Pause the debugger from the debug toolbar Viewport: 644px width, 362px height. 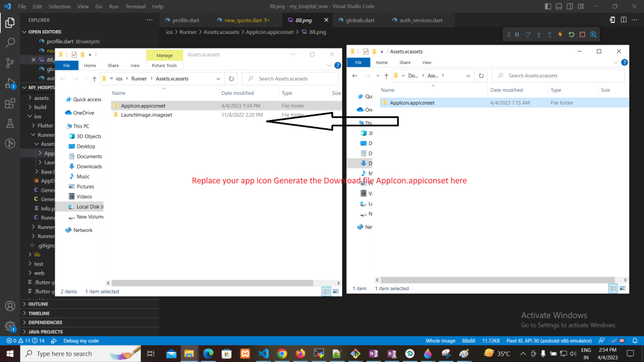517,35
